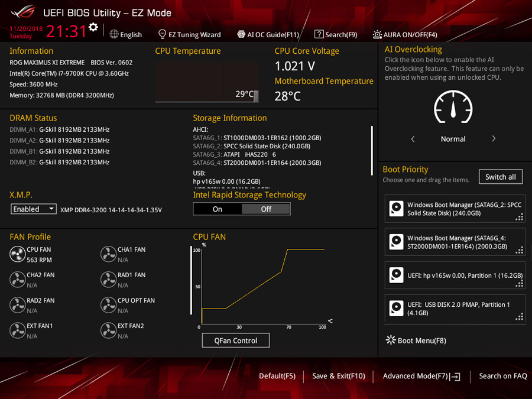Click disk icon of hp v165w boot entry

tap(396, 275)
